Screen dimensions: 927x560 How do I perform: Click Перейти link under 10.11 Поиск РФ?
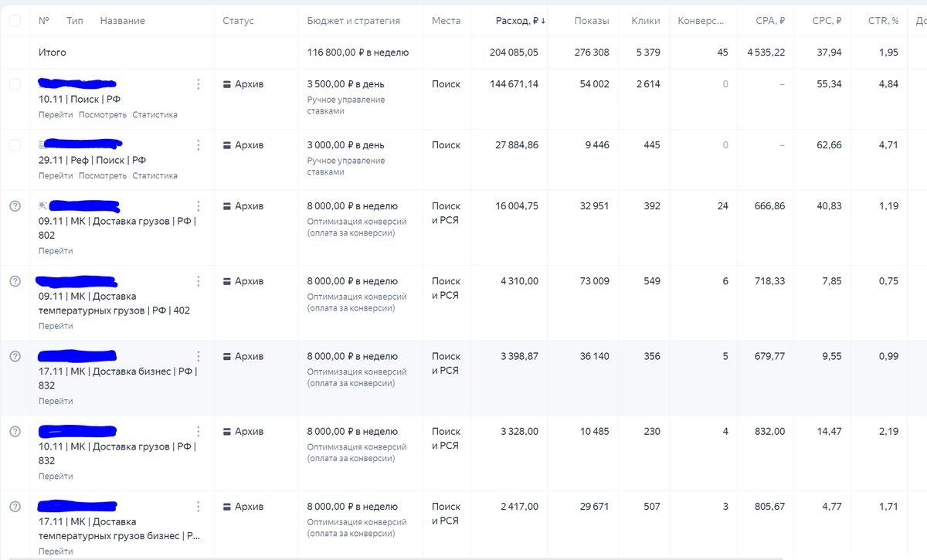tap(56, 114)
